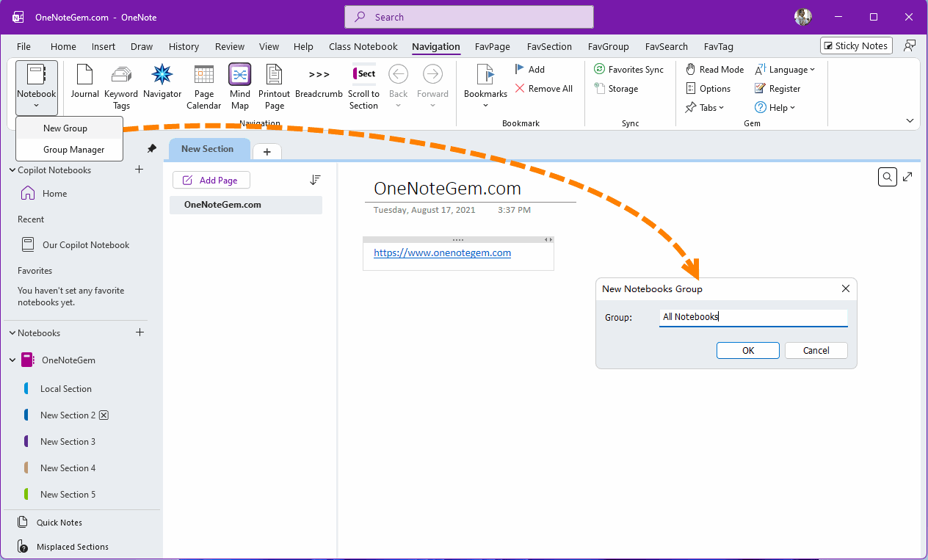
Task: Run Favorites Sync
Action: 628,69
